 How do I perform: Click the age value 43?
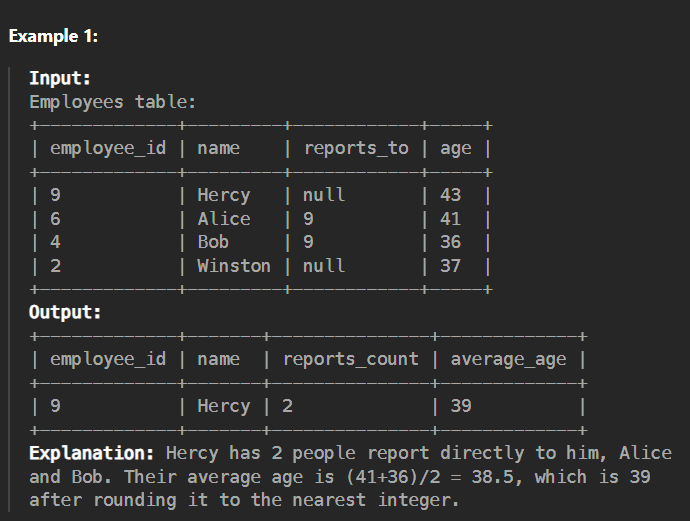tap(450, 195)
